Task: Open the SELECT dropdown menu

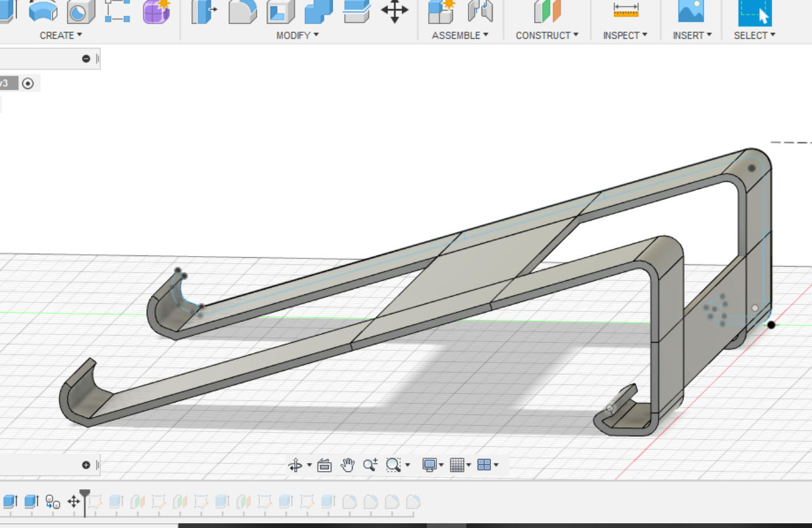Action: coord(754,35)
